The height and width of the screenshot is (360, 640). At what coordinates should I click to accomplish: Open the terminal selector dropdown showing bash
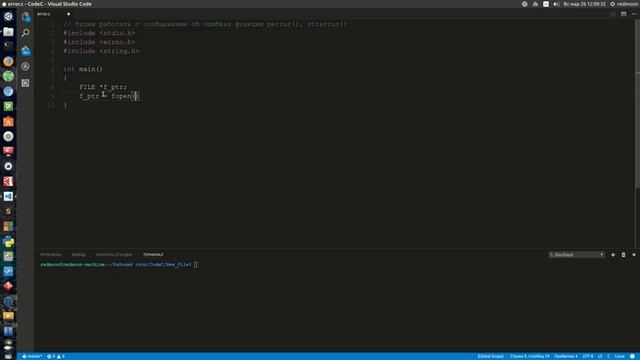tap(576, 255)
